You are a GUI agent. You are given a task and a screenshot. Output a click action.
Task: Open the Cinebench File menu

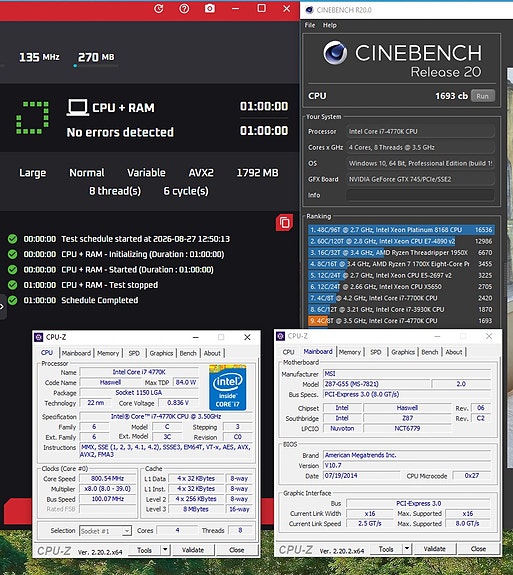[309, 25]
